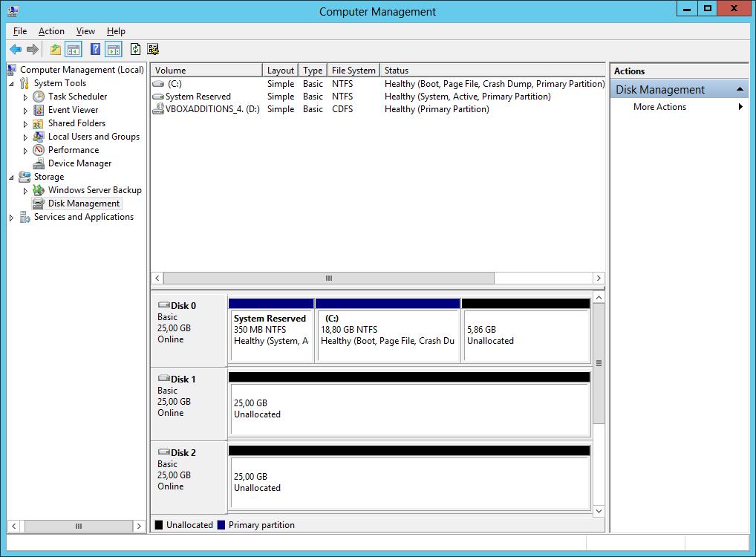Open the Help toolbar icon
756x557 pixels.
(96, 49)
